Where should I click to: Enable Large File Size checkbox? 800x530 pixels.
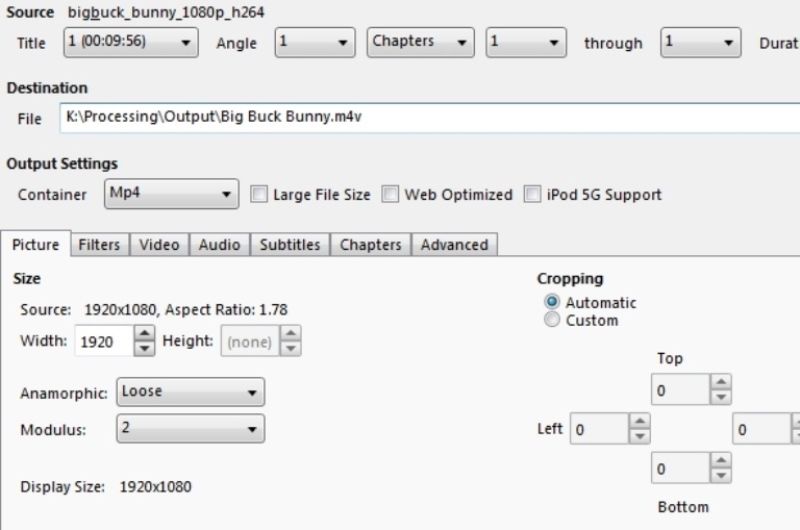[x=259, y=195]
